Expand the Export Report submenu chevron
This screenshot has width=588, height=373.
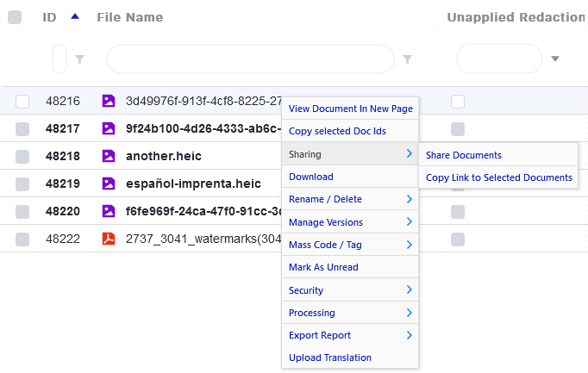(x=410, y=335)
